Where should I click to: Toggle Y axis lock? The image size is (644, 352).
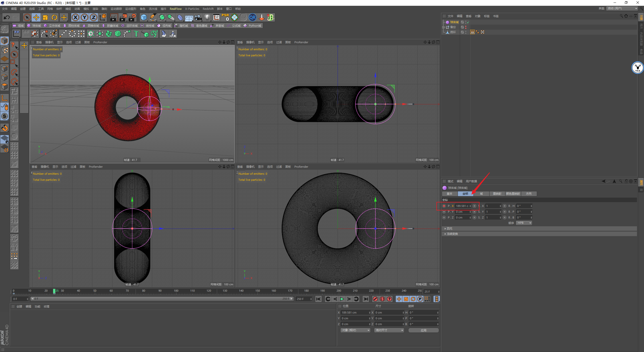click(85, 17)
